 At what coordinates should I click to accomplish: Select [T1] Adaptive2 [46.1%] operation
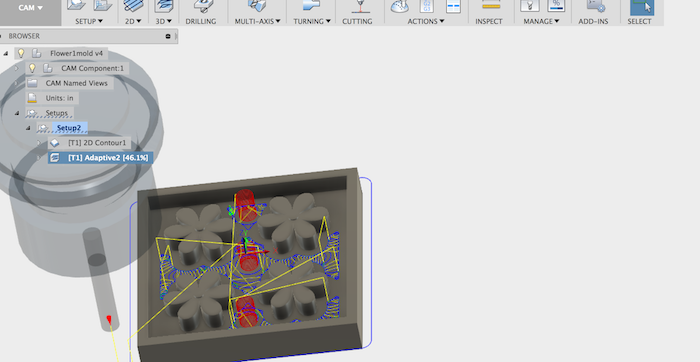(x=108, y=158)
